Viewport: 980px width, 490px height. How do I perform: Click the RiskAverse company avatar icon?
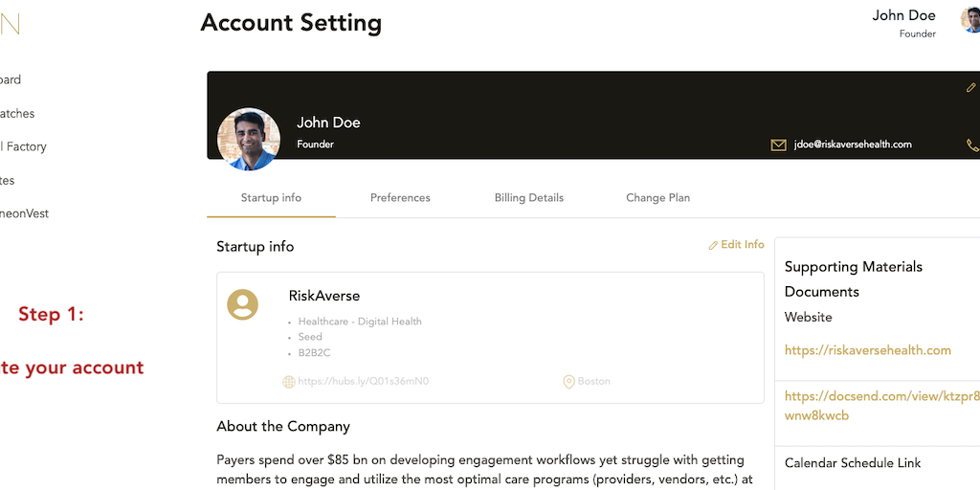pyautogui.click(x=242, y=304)
